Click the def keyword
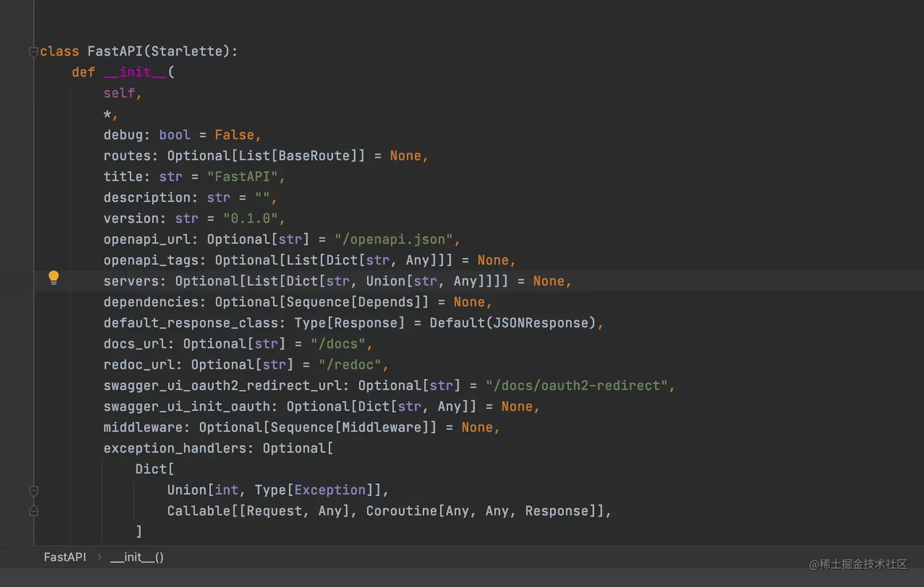924x587 pixels. click(83, 72)
